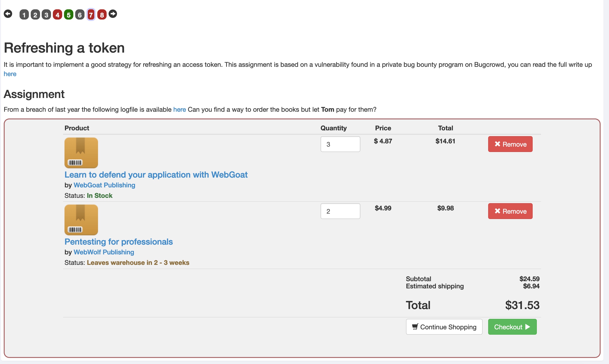Select current lesson page 7
The width and height of the screenshot is (609, 364).
(91, 15)
